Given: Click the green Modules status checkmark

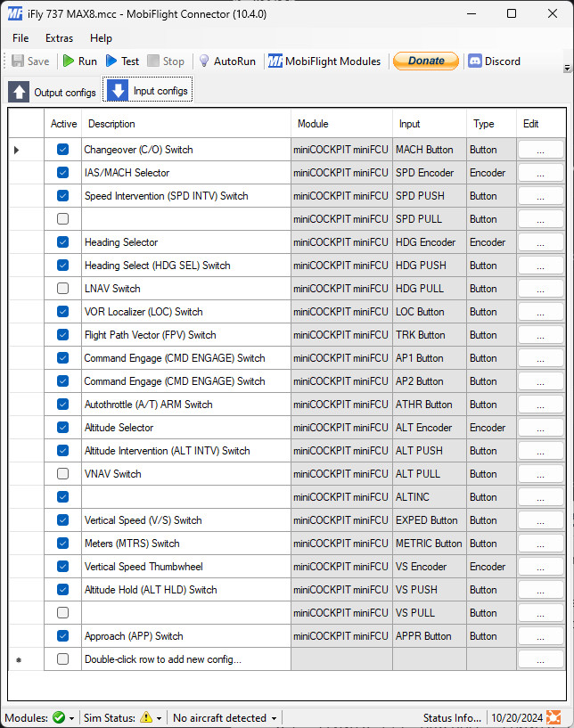Looking at the screenshot, I should tap(59, 717).
